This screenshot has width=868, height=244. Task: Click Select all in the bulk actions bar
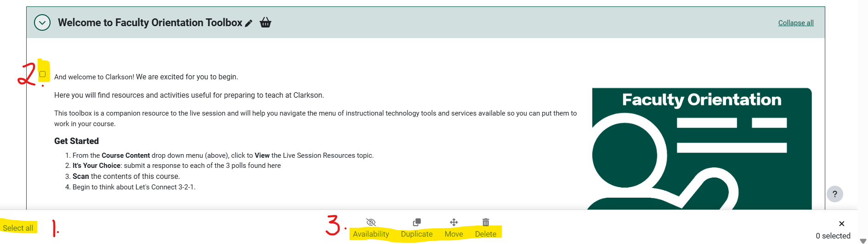(18, 228)
